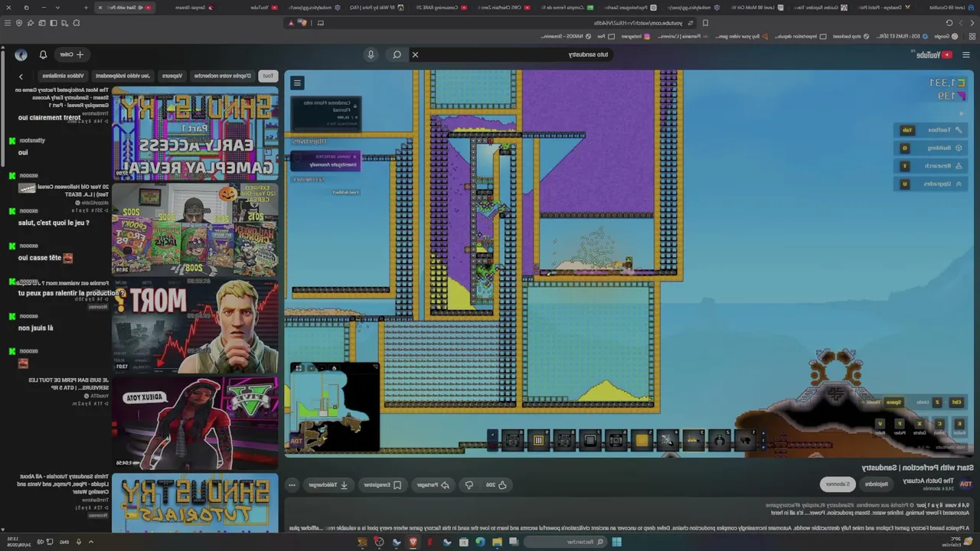Open the Windows Start menu
The image size is (980, 551).
616,542
